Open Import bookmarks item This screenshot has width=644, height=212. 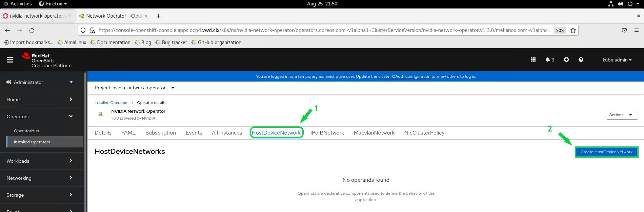coord(28,42)
